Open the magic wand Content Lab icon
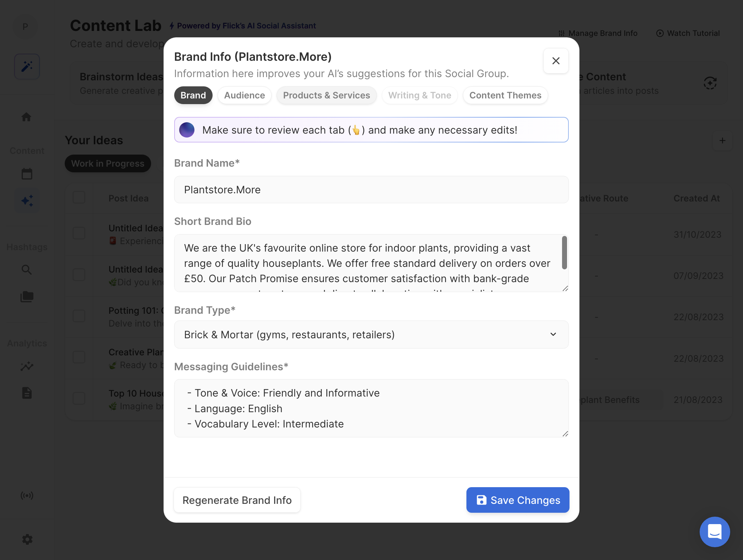Image resolution: width=743 pixels, height=560 pixels. 27,66
